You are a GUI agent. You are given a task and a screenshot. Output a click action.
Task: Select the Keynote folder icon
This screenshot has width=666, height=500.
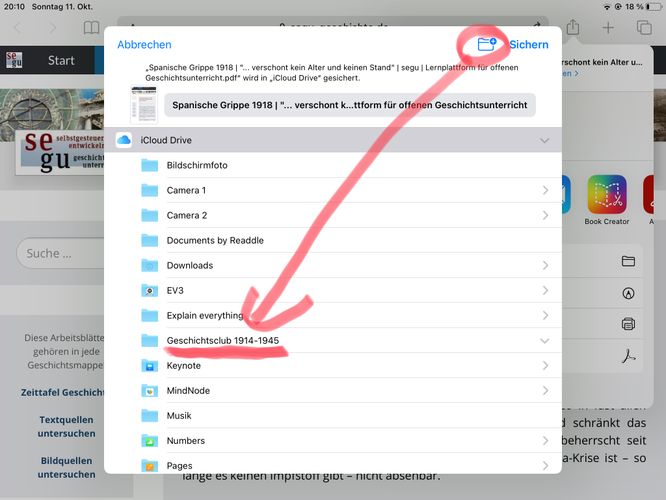(150, 366)
